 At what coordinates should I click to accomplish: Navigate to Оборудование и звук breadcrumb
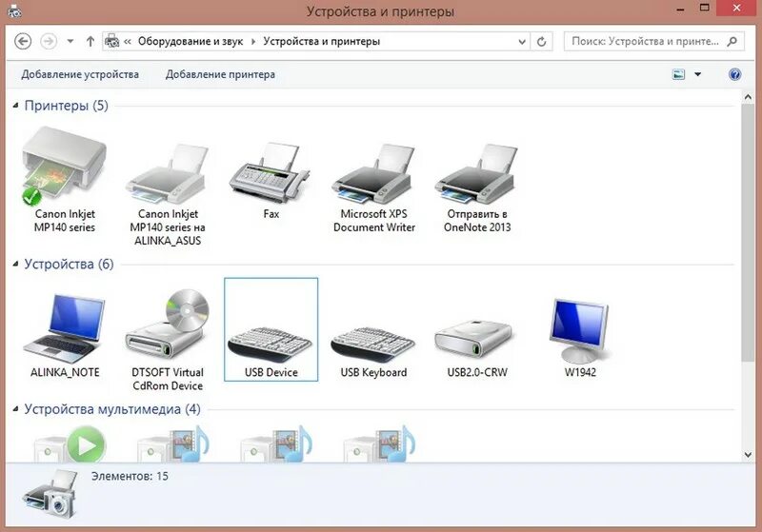coord(190,41)
